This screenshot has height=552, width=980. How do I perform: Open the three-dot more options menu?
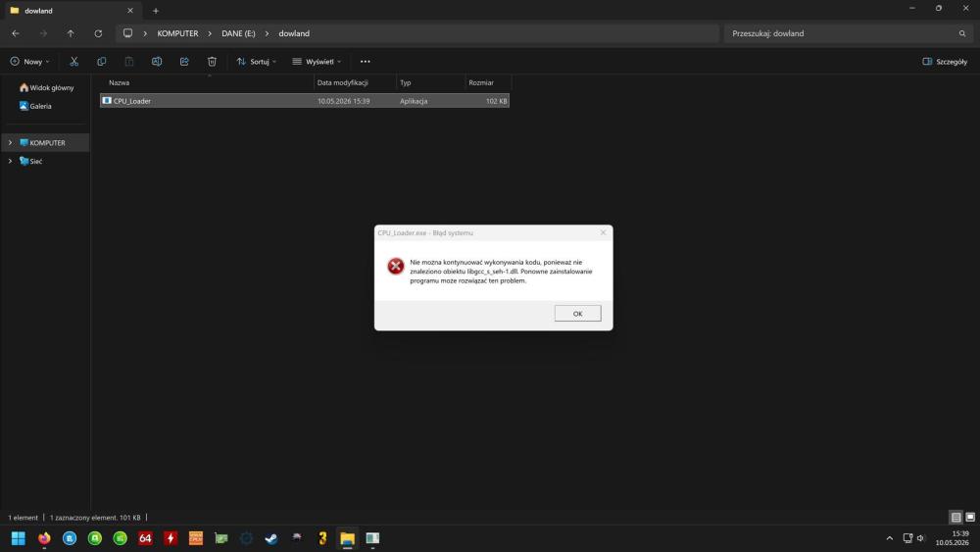365,61
